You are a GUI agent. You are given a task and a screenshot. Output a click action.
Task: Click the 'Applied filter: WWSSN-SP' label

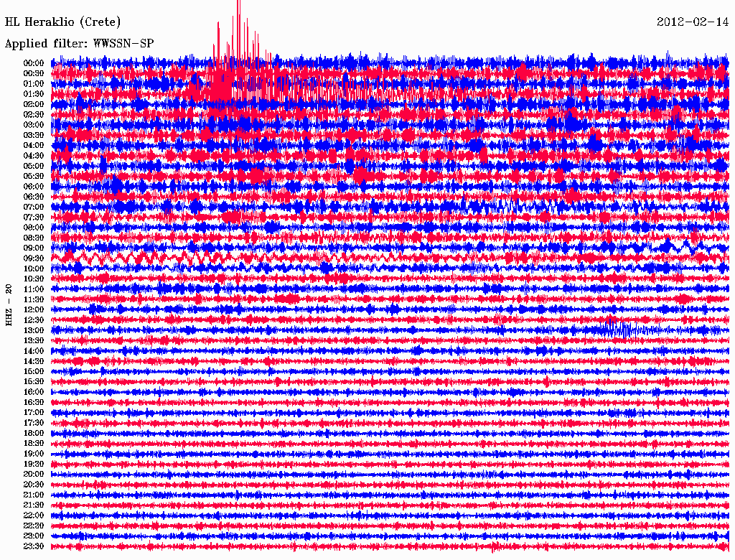tap(79, 44)
